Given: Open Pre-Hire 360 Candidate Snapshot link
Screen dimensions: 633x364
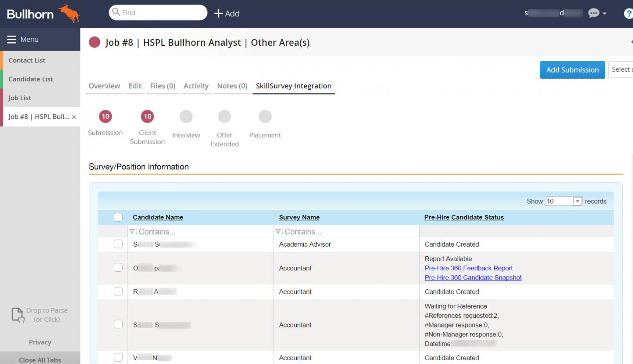Looking at the screenshot, I should point(473,278).
